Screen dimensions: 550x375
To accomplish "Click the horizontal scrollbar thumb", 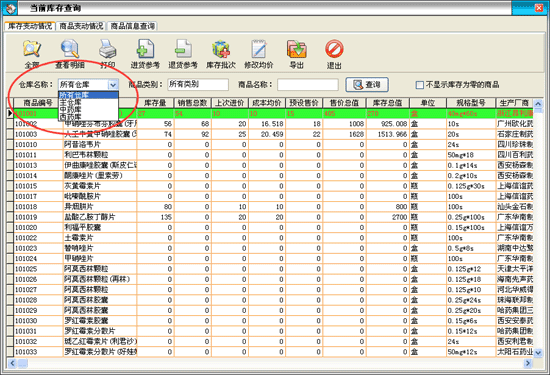I will click(x=22, y=363).
